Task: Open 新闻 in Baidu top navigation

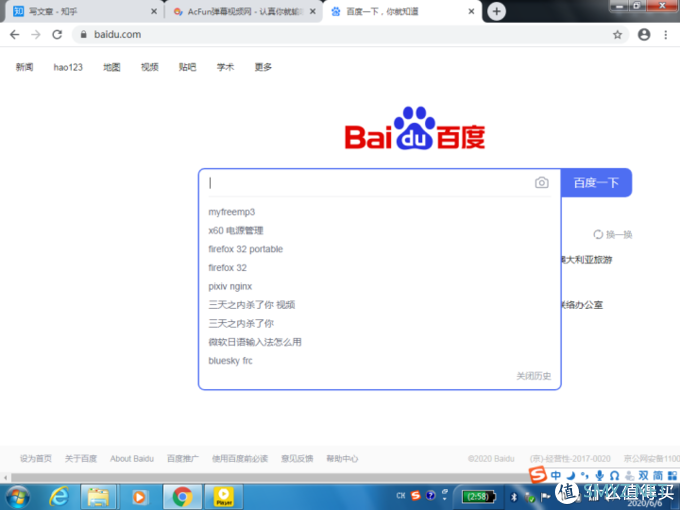Action: 24,67
